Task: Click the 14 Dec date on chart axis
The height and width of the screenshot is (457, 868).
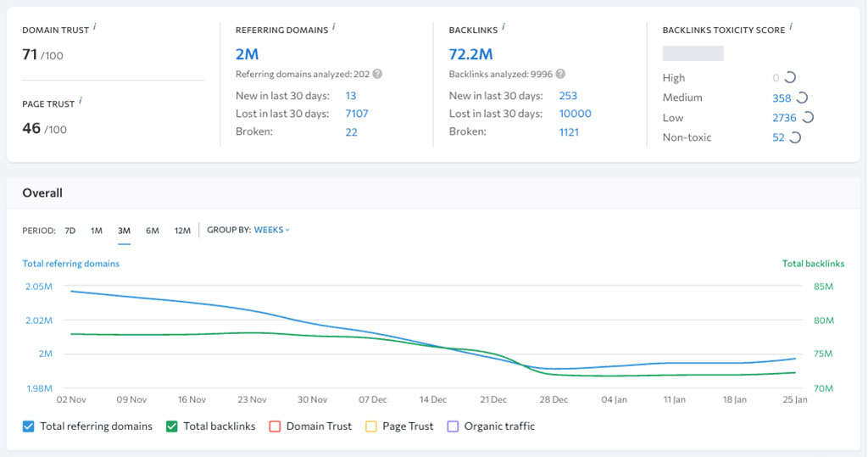Action: point(433,399)
